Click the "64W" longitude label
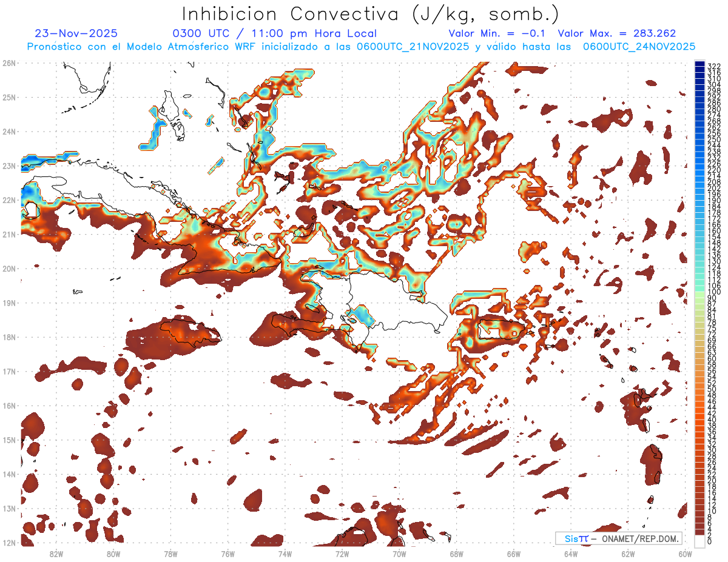This screenshot has height=562, width=728. coord(571,554)
